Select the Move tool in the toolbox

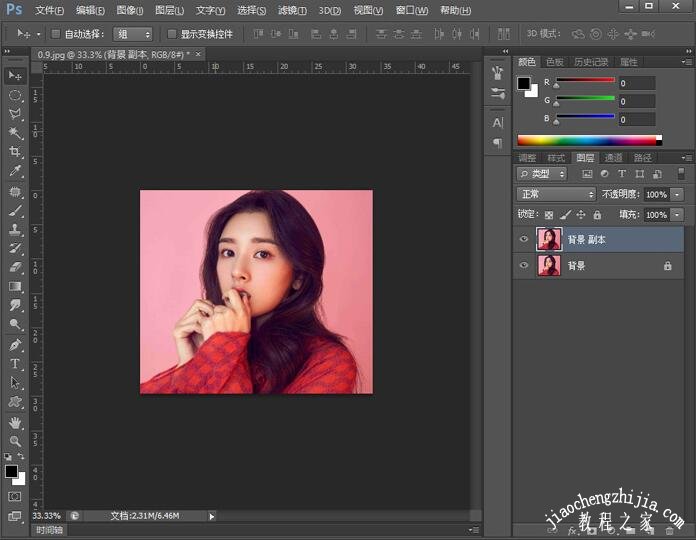coord(15,76)
